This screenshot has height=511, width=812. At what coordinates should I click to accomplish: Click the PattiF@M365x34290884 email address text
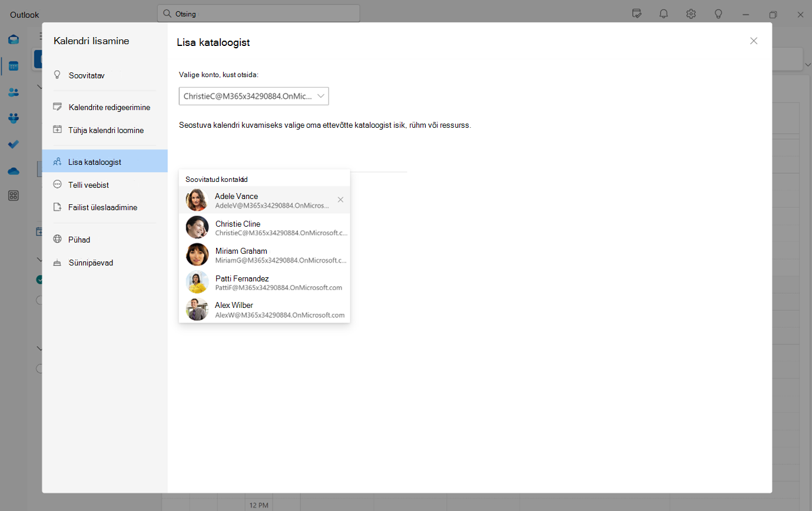pos(279,288)
